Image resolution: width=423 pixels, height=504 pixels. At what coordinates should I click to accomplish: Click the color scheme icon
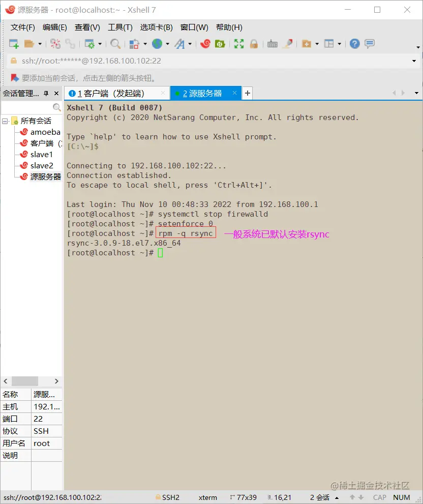(x=134, y=44)
